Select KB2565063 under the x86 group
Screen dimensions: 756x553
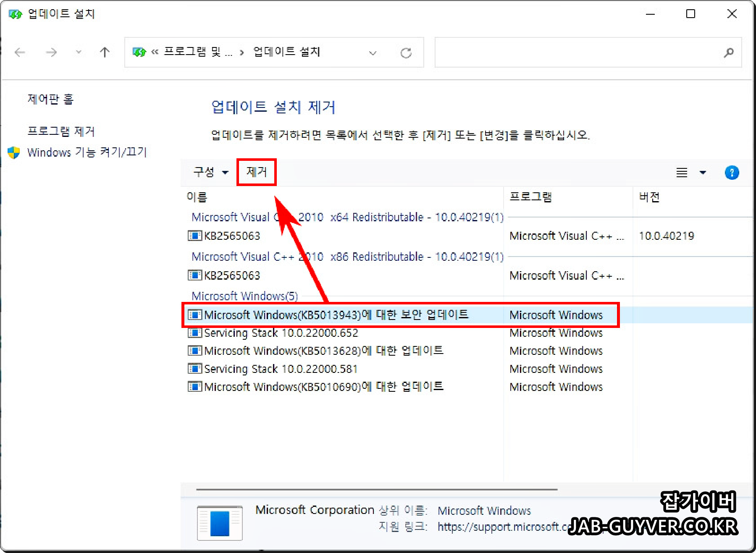(232, 275)
